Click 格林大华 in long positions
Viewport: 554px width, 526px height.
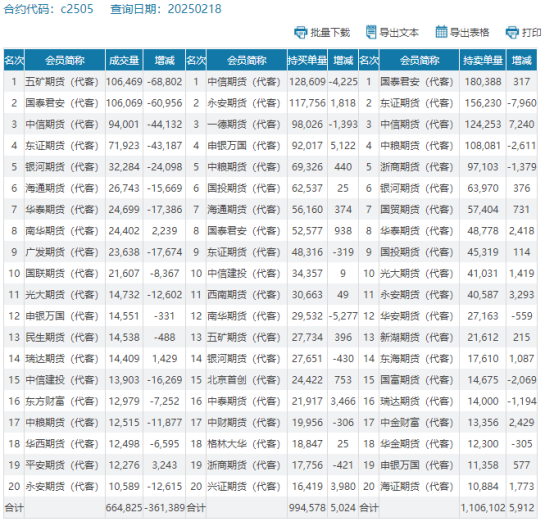[244, 444]
